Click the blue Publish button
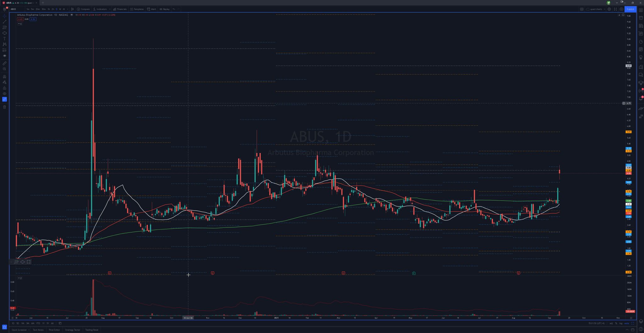The height and width of the screenshot is (333, 644). coord(630,9)
